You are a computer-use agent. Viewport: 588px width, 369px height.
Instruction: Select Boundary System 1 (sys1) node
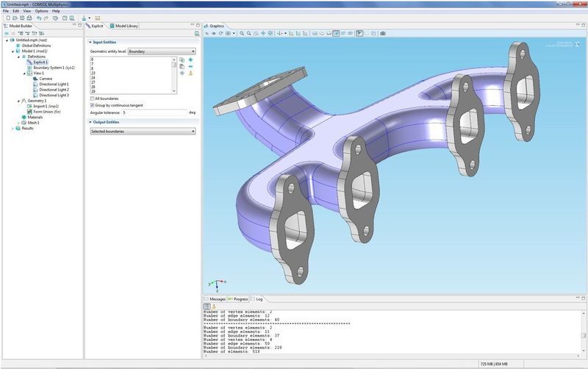[54, 68]
